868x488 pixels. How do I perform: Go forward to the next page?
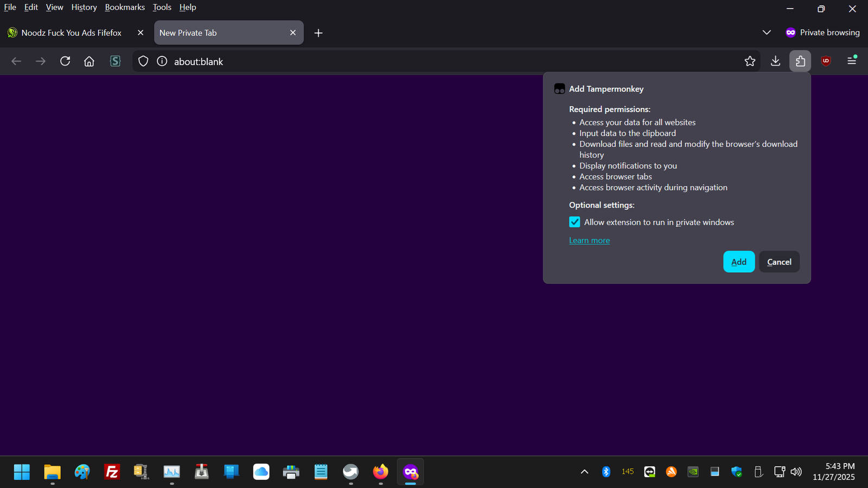coord(41,61)
